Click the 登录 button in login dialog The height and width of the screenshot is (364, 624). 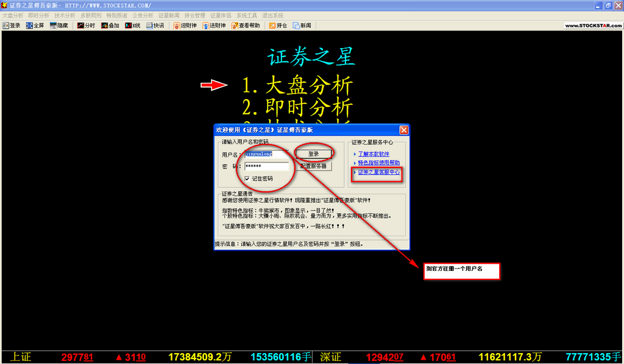tap(314, 154)
